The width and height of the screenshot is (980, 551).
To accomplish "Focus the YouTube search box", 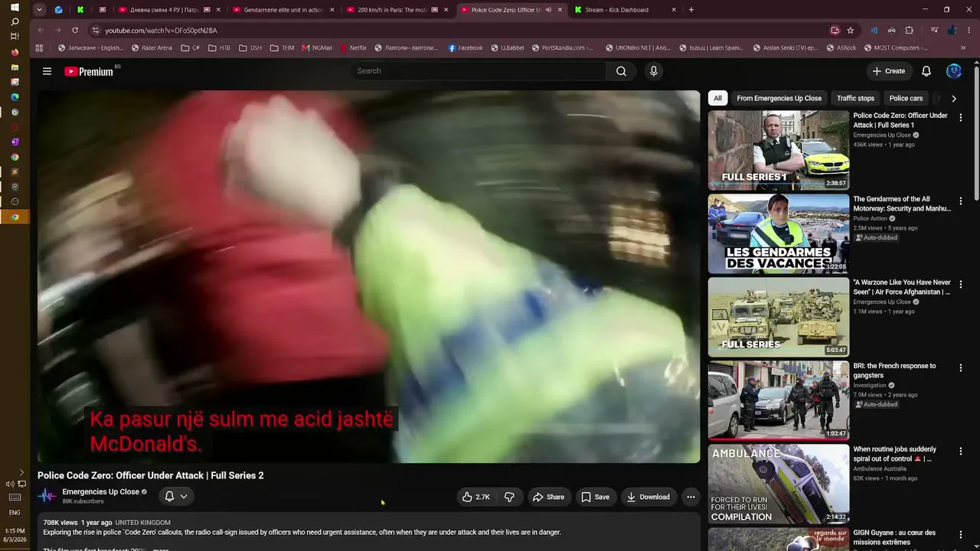I will (x=479, y=71).
